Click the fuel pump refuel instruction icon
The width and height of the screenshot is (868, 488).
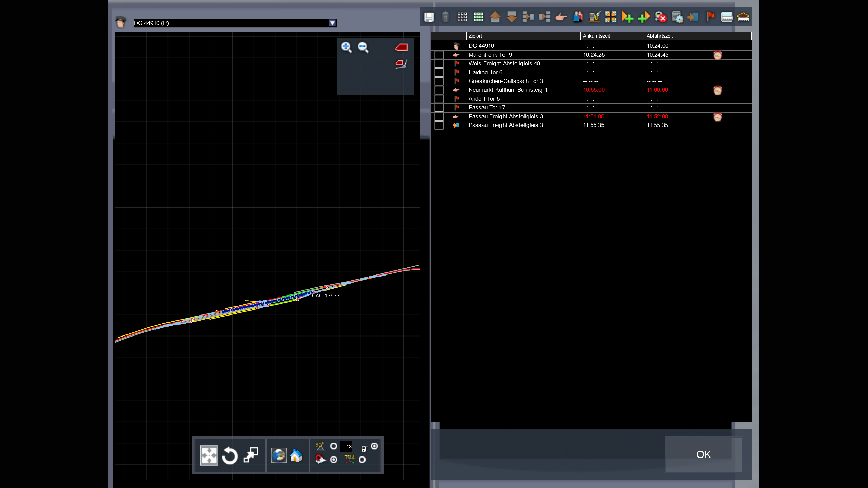[x=594, y=17]
